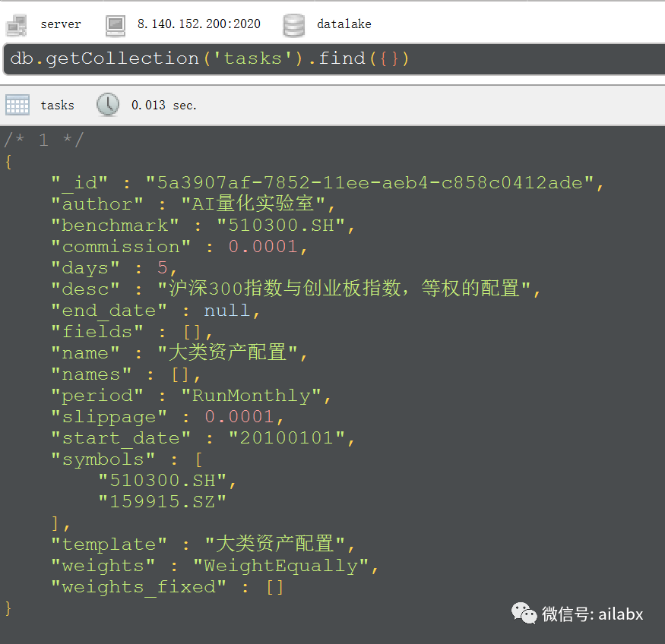Select the "server" connection label
The width and height of the screenshot is (665, 644).
click(x=61, y=24)
